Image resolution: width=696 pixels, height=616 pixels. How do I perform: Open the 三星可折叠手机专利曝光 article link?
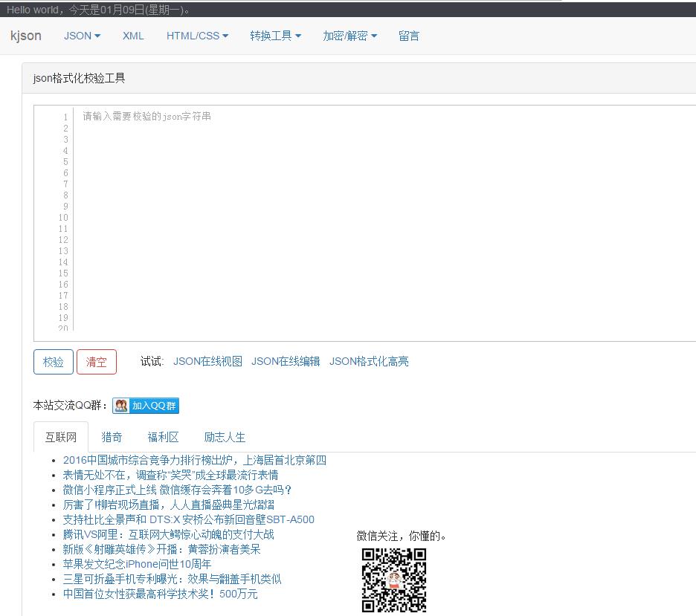click(172, 579)
